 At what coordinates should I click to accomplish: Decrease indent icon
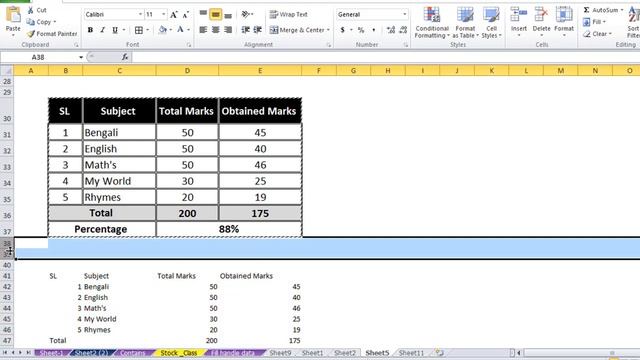click(x=245, y=30)
